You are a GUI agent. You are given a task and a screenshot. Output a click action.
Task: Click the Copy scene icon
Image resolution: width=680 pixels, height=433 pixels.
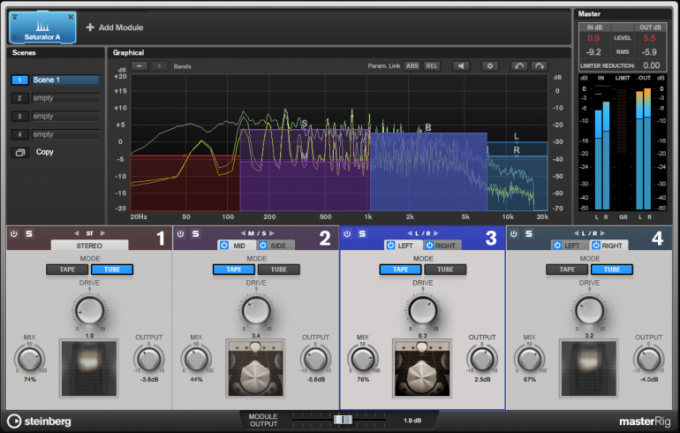click(20, 152)
